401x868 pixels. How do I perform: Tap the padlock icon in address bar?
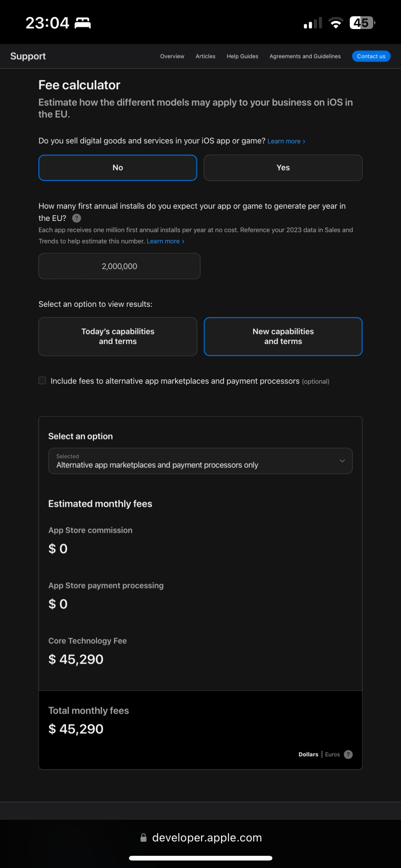click(143, 838)
